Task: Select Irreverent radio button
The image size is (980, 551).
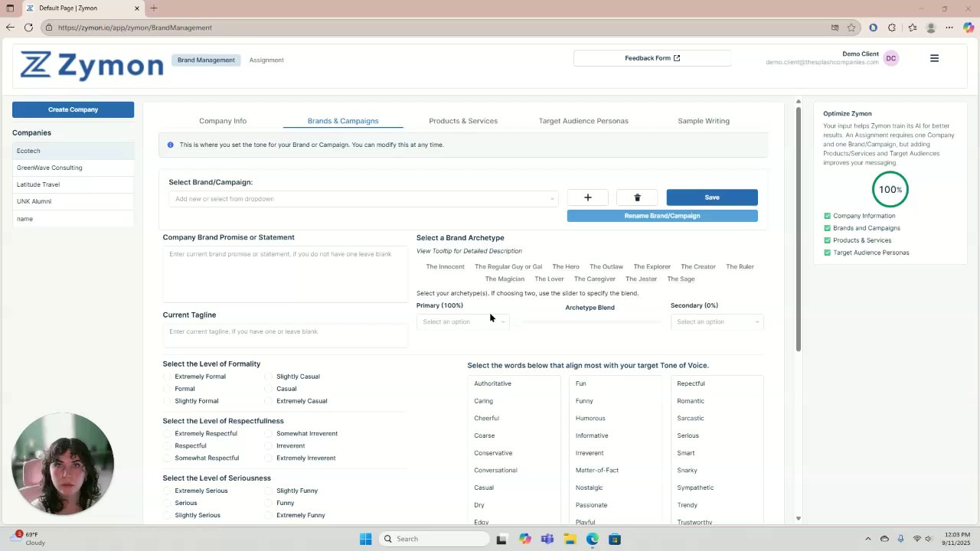Action: coord(269,445)
